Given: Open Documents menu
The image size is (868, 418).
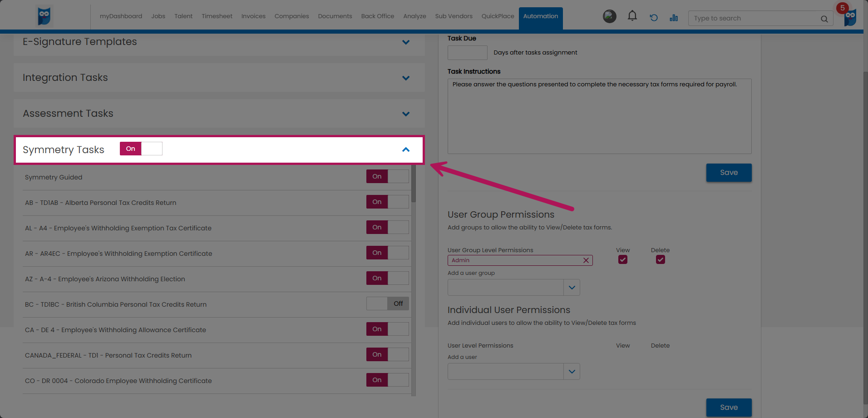Looking at the screenshot, I should (335, 16).
